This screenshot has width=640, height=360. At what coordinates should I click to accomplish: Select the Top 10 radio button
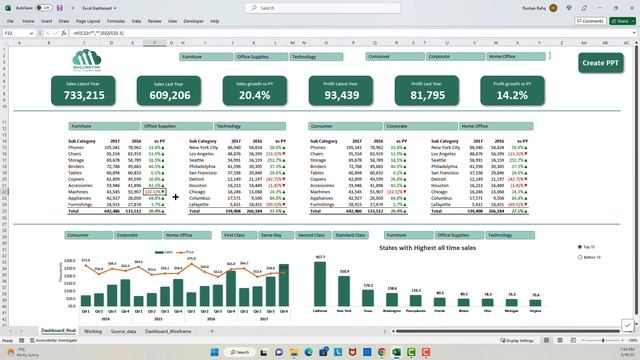coord(580,247)
